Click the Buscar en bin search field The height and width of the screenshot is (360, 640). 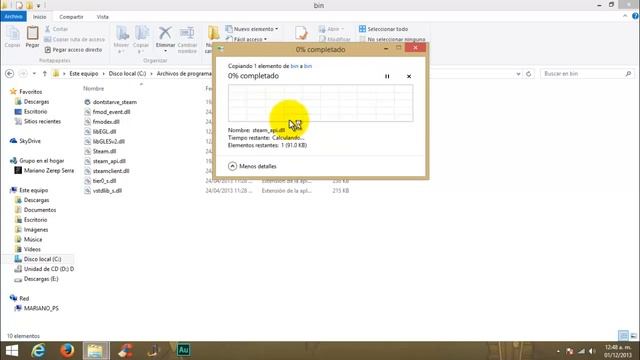pos(587,74)
